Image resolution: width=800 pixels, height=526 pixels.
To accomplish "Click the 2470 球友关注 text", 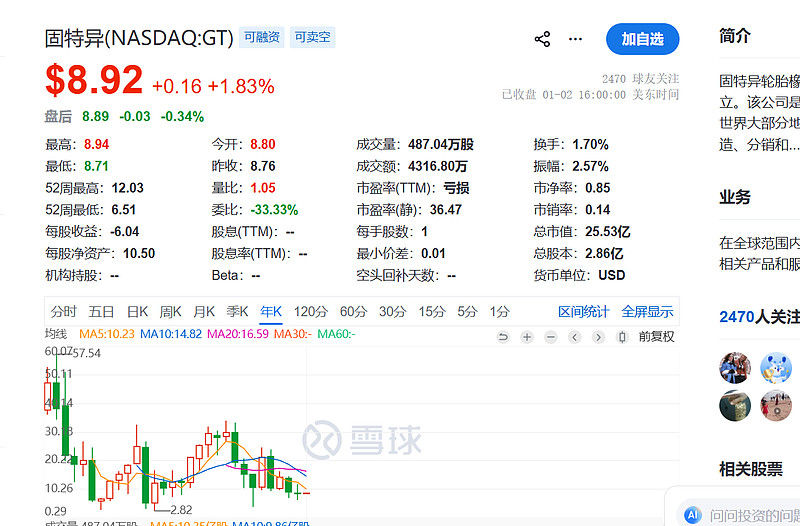I will pyautogui.click(x=640, y=79).
